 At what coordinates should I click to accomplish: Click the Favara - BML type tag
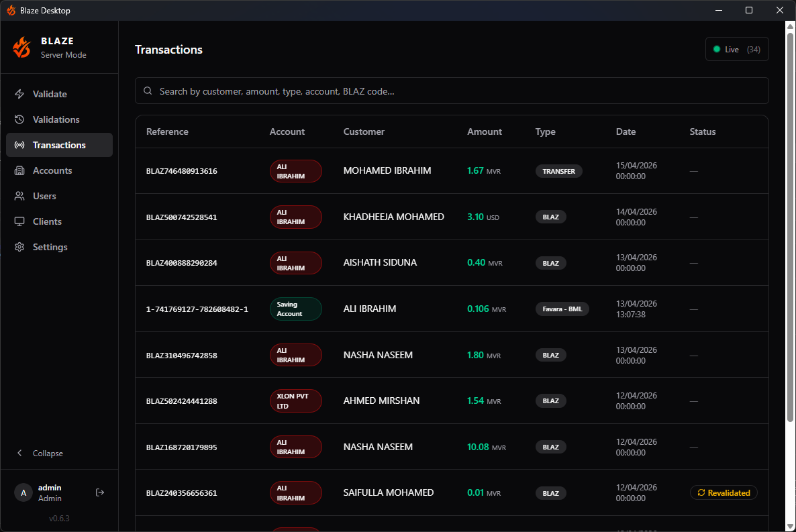click(x=562, y=309)
